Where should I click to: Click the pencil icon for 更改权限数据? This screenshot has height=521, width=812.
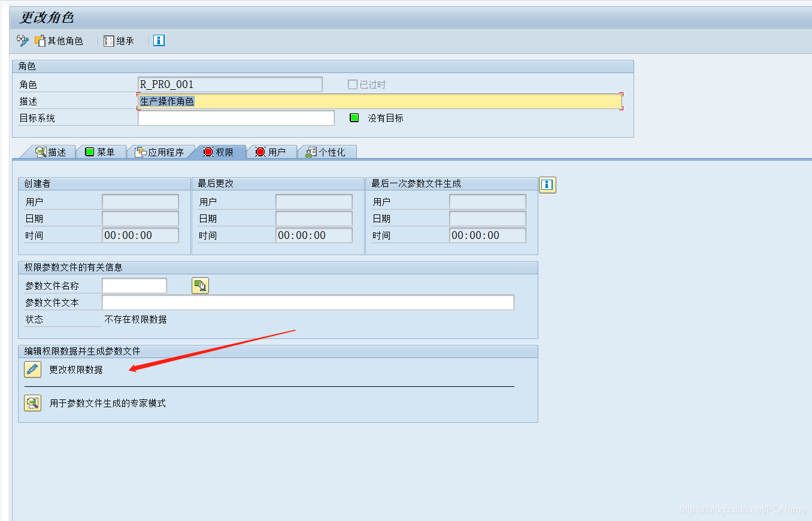coord(32,369)
